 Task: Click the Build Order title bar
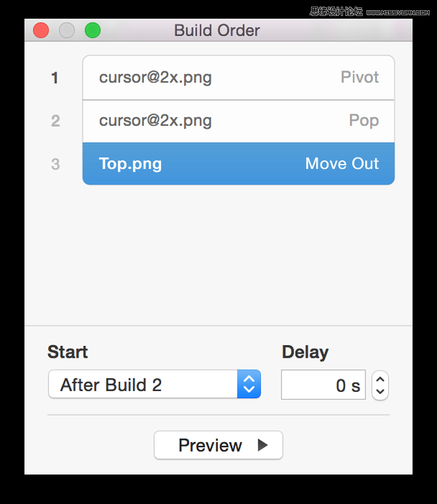click(x=217, y=31)
